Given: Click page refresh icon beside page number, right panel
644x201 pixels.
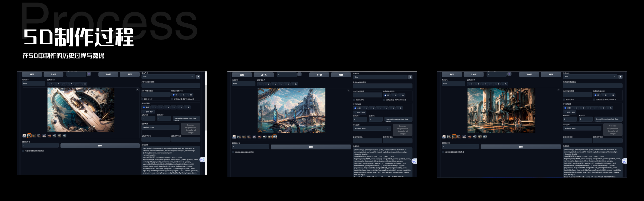Looking at the screenshot, I should pyautogui.click(x=509, y=74).
